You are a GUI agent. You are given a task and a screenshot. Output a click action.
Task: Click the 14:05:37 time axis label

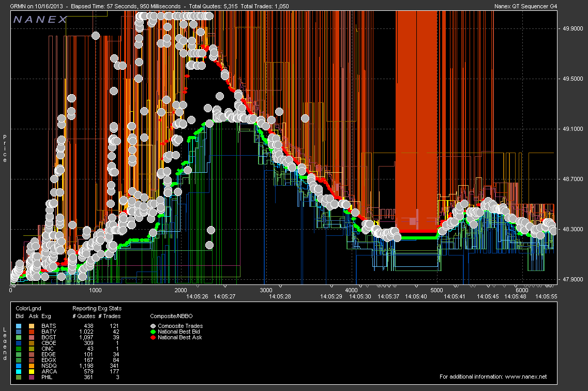[388, 296]
